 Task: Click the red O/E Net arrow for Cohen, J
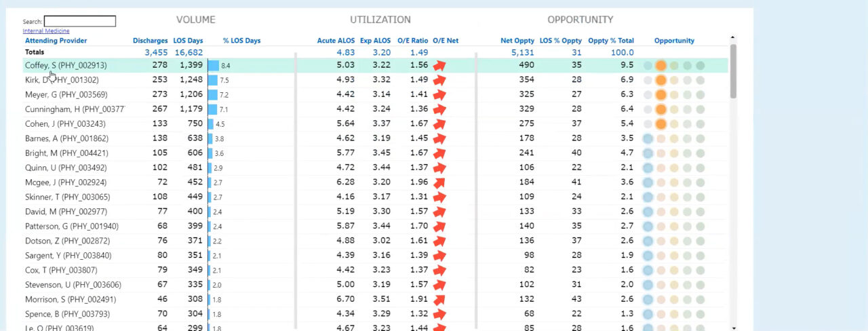click(439, 124)
